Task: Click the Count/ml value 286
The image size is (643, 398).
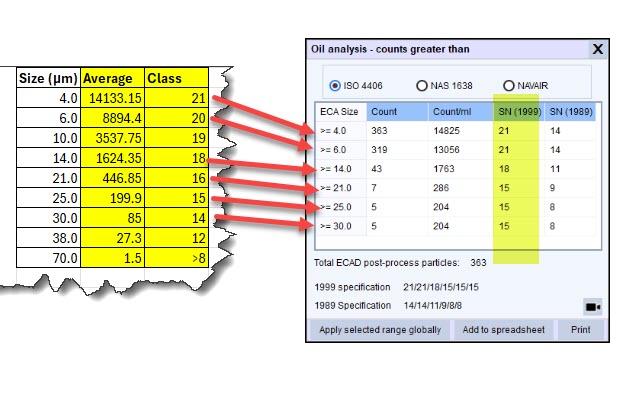Action: coord(441,188)
